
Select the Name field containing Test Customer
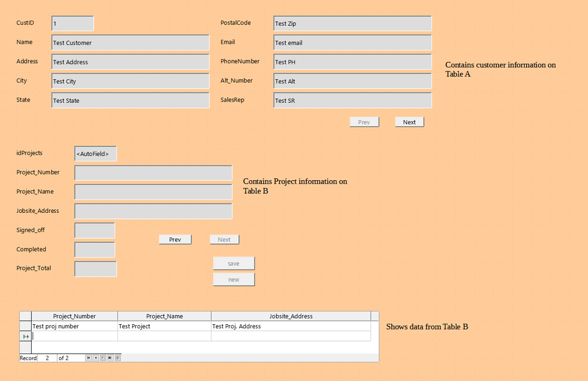coord(129,42)
